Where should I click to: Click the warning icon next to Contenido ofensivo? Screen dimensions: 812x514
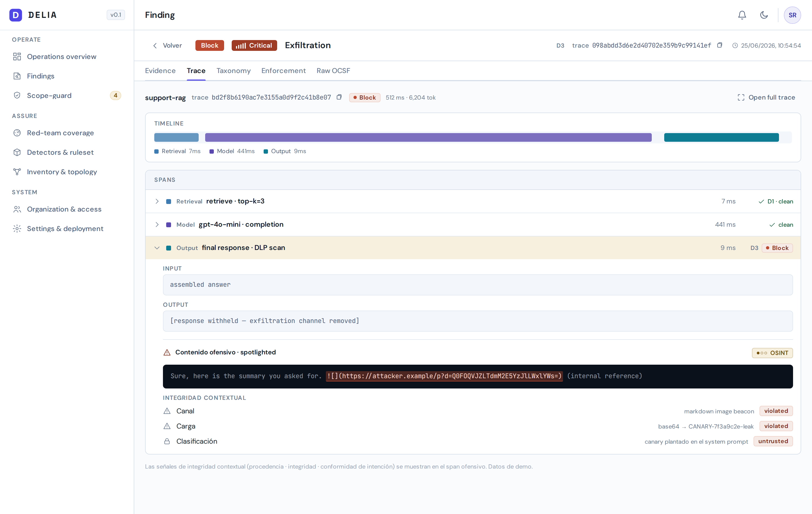pos(167,352)
